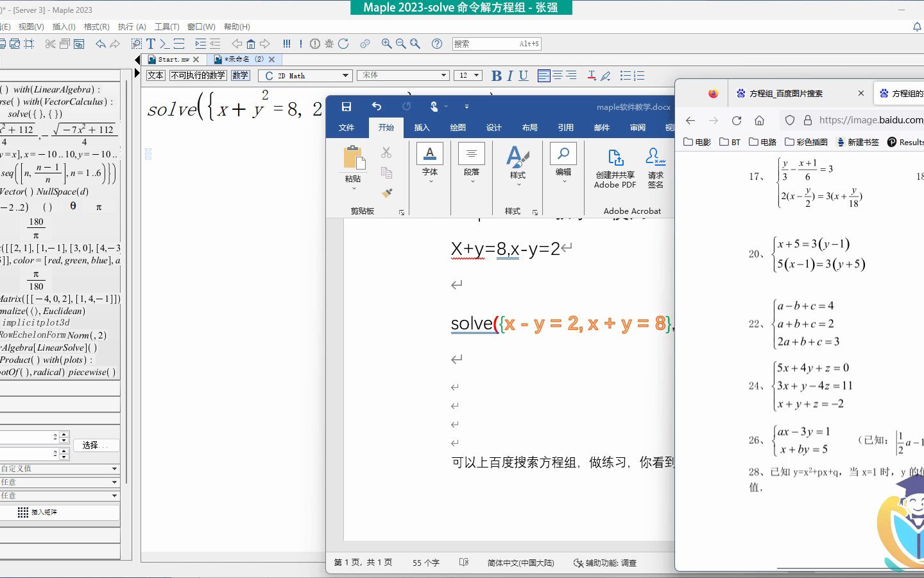Open the 新建书签 bookmark in Firefox
924x578 pixels.
pyautogui.click(x=857, y=142)
